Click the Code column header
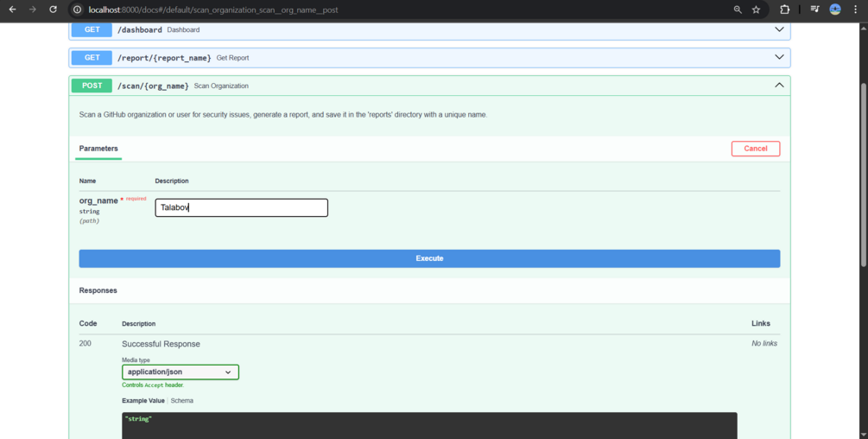868x439 pixels. pyautogui.click(x=88, y=323)
